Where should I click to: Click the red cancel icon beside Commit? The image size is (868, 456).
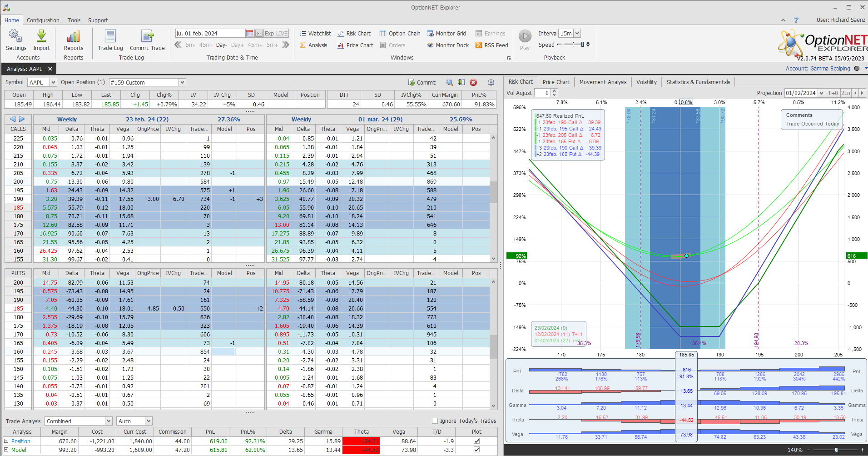(473, 82)
